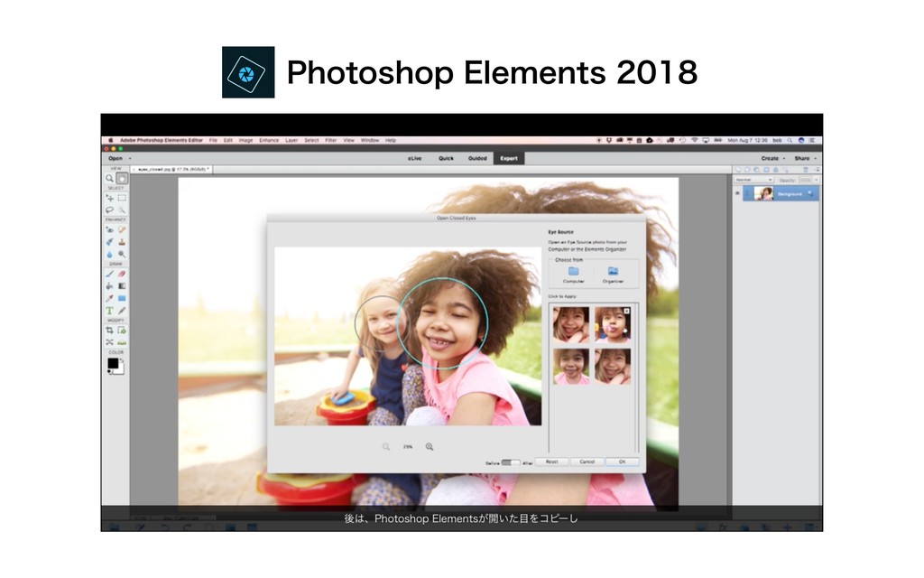The width and height of the screenshot is (924, 578).
Task: Select the Spot Healing Brush tool
Action: (122, 230)
